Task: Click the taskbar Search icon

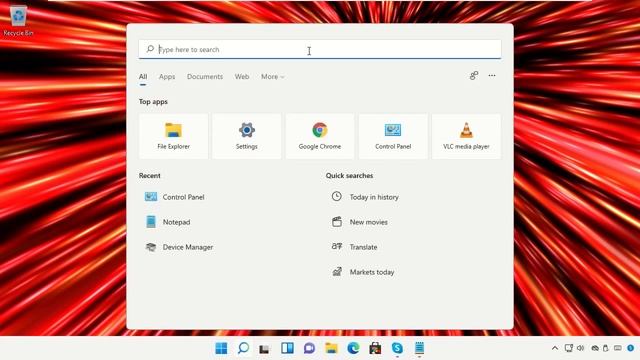Action: tap(243, 348)
